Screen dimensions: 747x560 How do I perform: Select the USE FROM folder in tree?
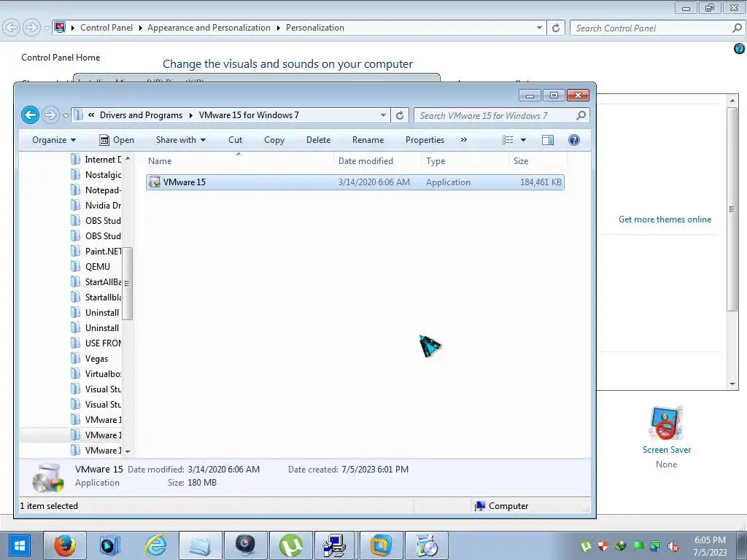[96, 343]
